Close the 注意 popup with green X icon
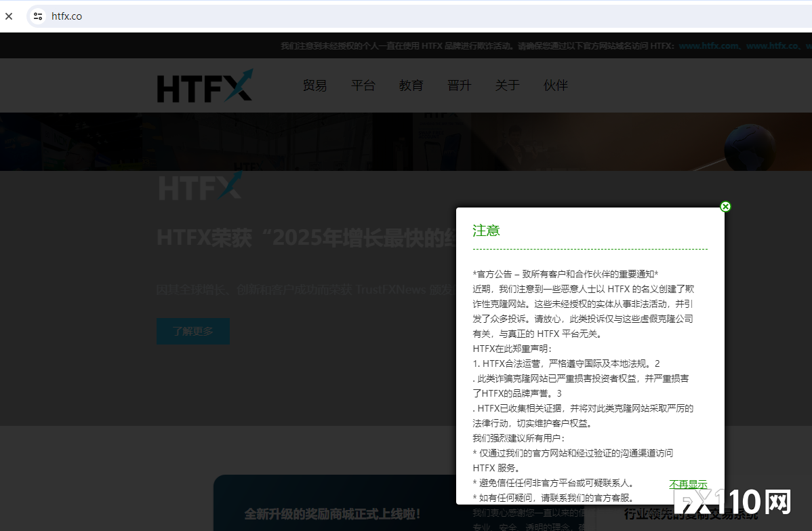This screenshot has width=812, height=531. pos(725,206)
